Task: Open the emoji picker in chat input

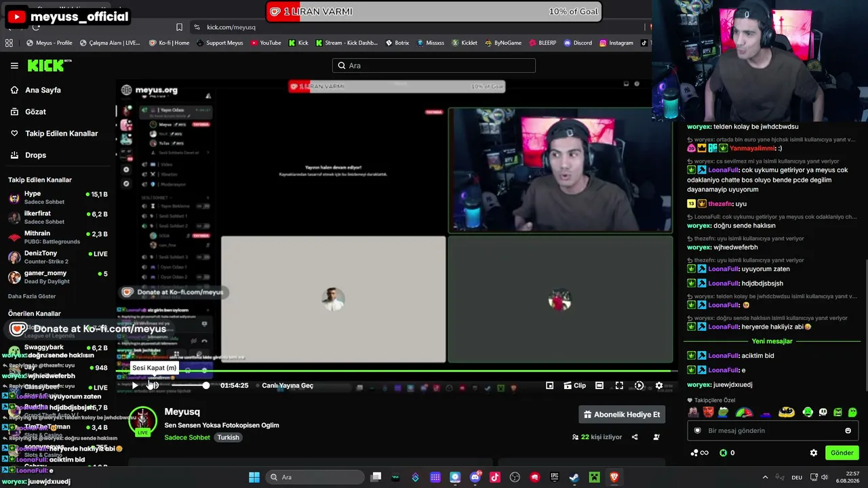Action: click(x=848, y=430)
